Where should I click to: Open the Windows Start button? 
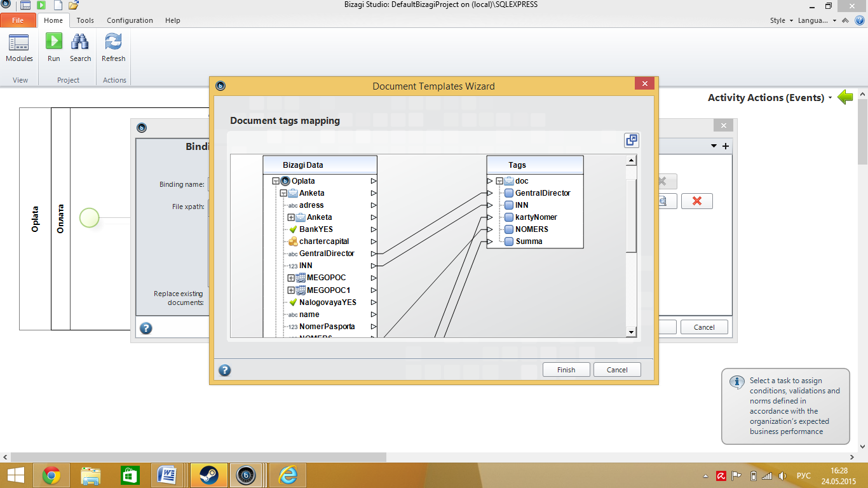(x=15, y=475)
